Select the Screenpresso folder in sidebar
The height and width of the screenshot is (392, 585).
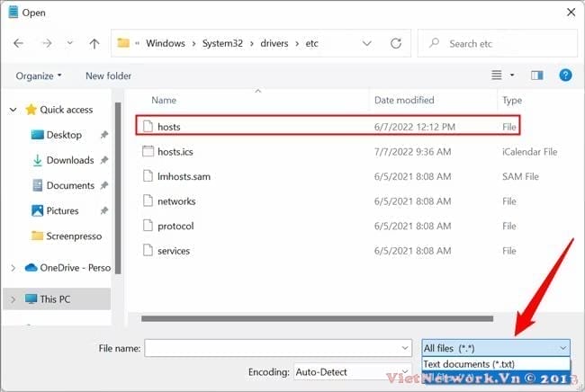[75, 236]
